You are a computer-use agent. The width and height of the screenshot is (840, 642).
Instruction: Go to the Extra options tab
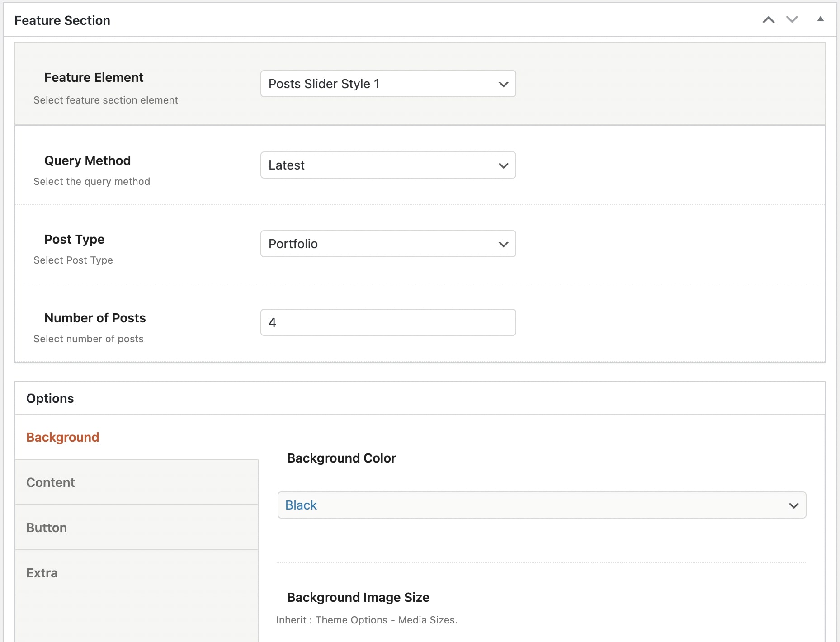(42, 573)
